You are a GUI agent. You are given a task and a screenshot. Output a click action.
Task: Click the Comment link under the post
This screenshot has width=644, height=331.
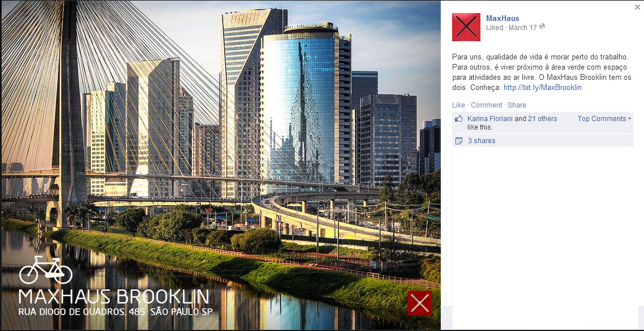click(486, 105)
